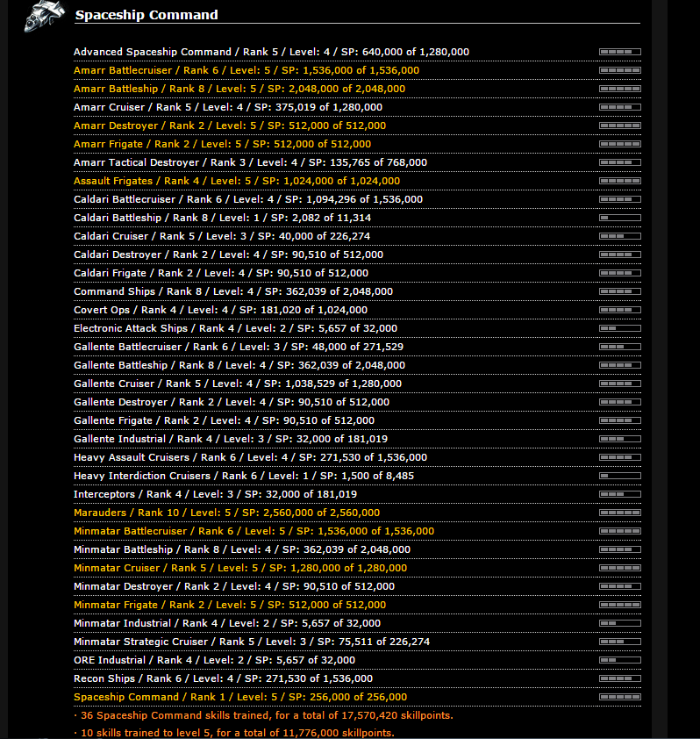Select the Minmatar Industrial skill row

(357, 622)
